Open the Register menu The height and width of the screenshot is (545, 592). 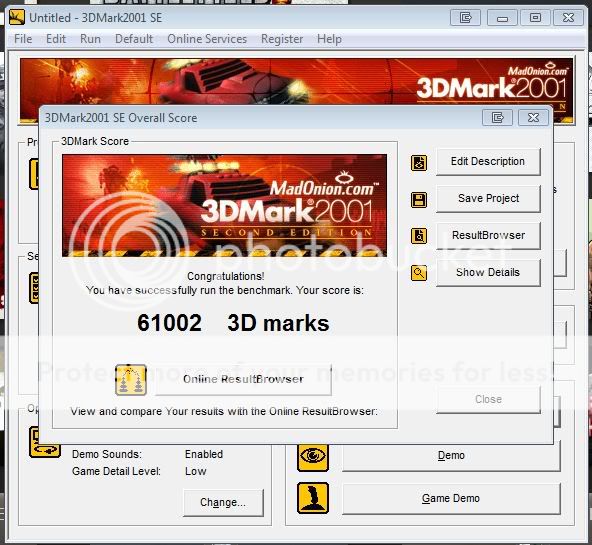coord(282,39)
